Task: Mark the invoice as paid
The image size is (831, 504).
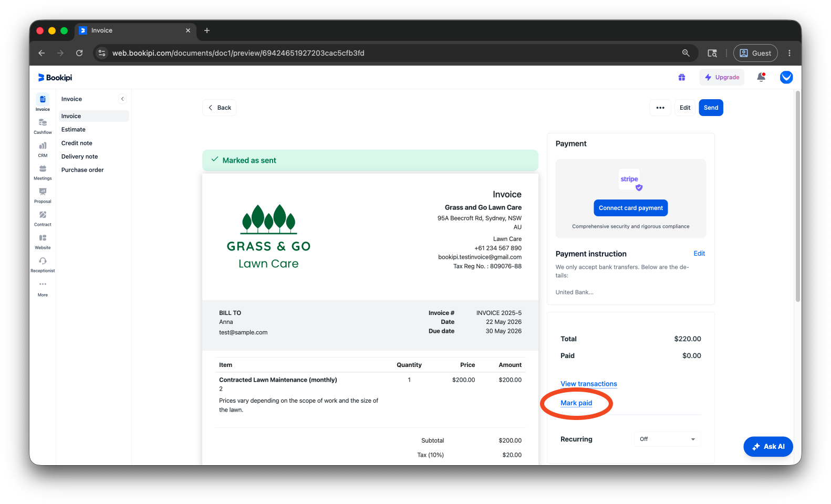Action: click(576, 403)
